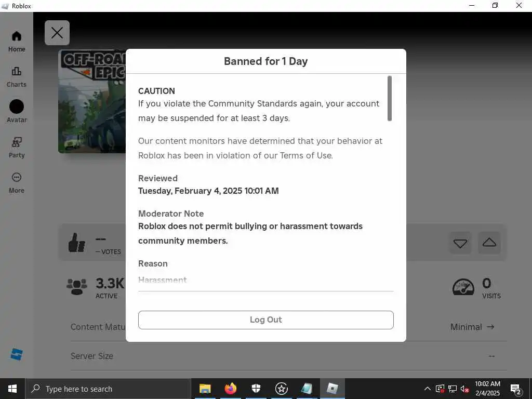Viewport: 532px width, 399px height.
Task: Click the taskbar clock 10:02 AM
Action: click(x=487, y=389)
